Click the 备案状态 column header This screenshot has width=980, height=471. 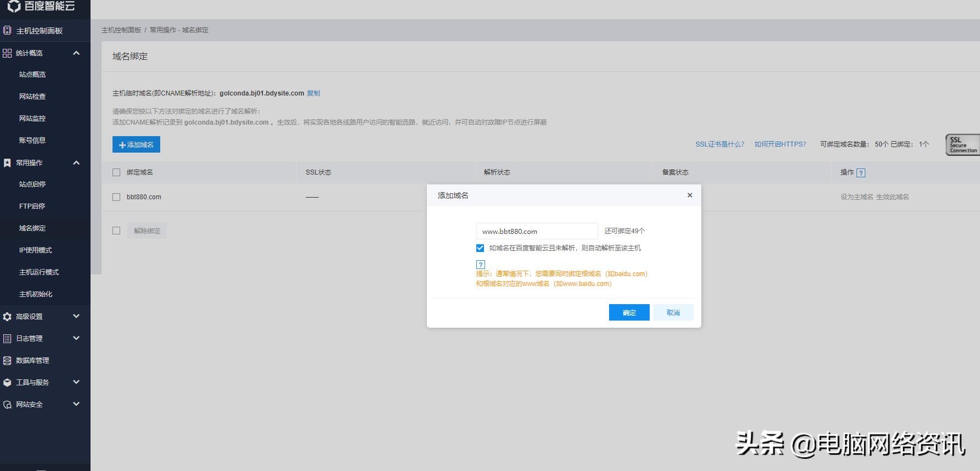(675, 172)
